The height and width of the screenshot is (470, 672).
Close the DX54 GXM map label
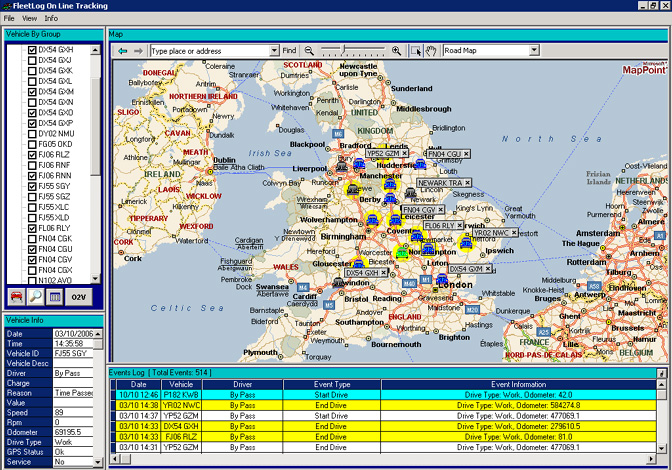pos(488,269)
